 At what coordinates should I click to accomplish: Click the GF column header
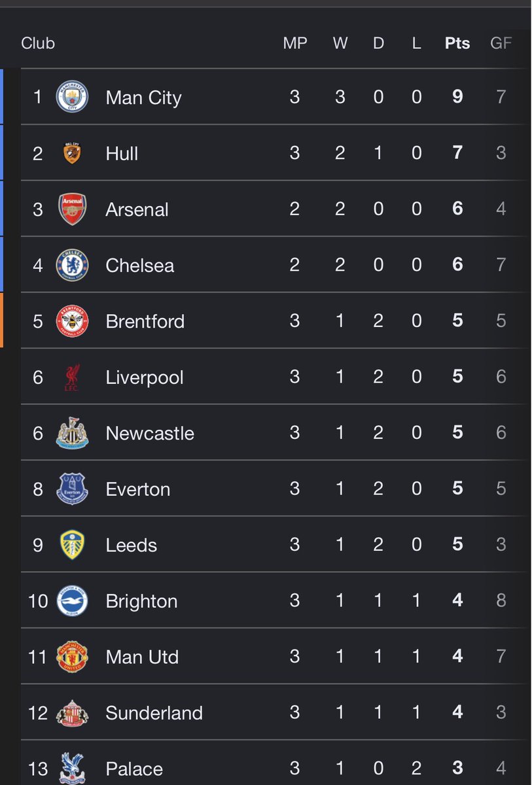(501, 44)
